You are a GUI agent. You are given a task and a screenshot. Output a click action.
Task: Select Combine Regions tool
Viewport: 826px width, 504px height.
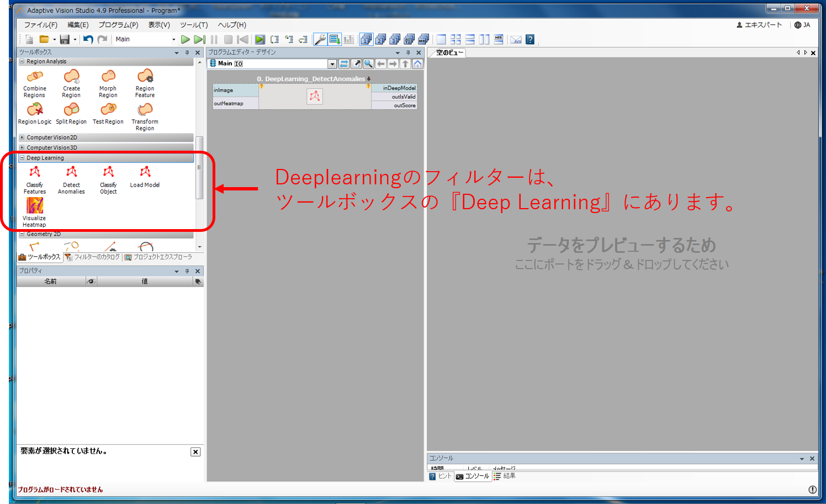(34, 84)
